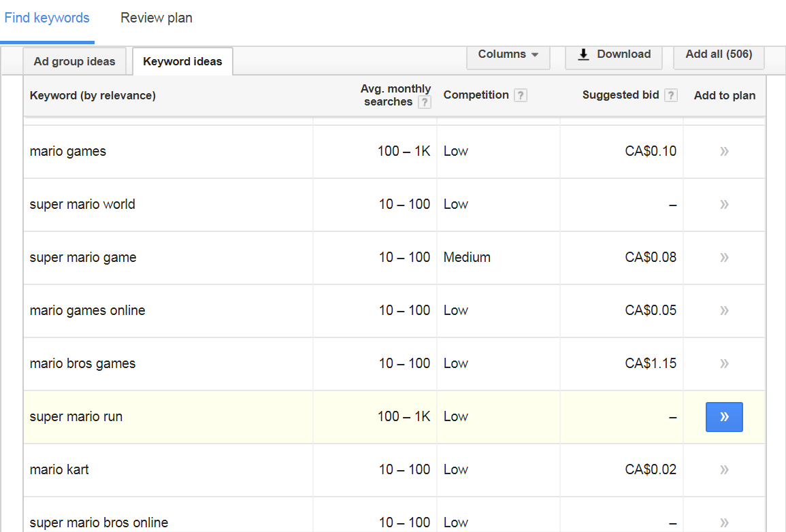This screenshot has width=786, height=532.
Task: Click CA$1.15 suggested bid value
Action: coord(651,364)
